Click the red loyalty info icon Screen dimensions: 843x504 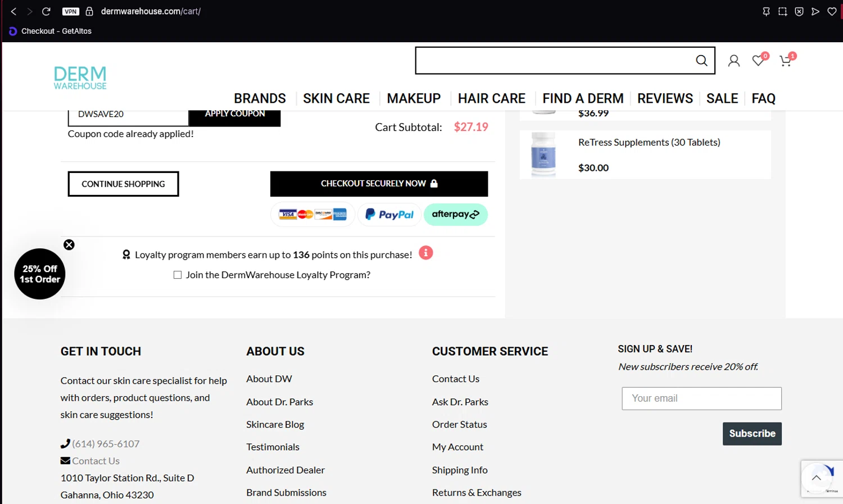426,253
